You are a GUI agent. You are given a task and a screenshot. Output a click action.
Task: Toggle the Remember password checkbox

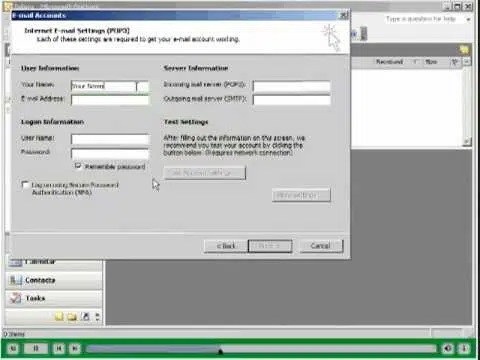pyautogui.click(x=78, y=166)
